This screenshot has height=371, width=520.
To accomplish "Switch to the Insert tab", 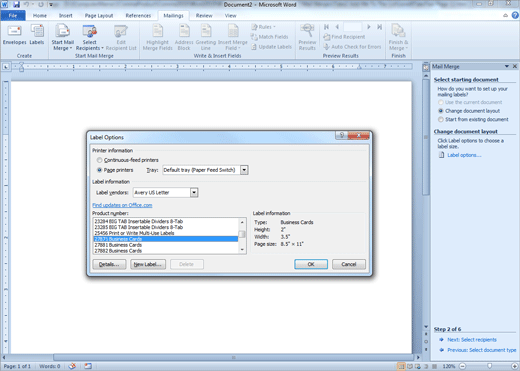I will (x=65, y=16).
